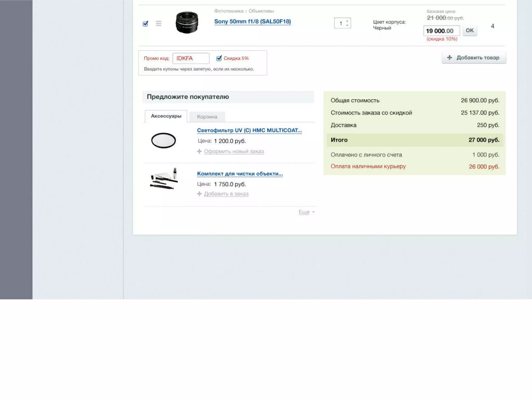532x399 pixels.
Task: Expand the Еще dropdown
Action: tap(306, 212)
